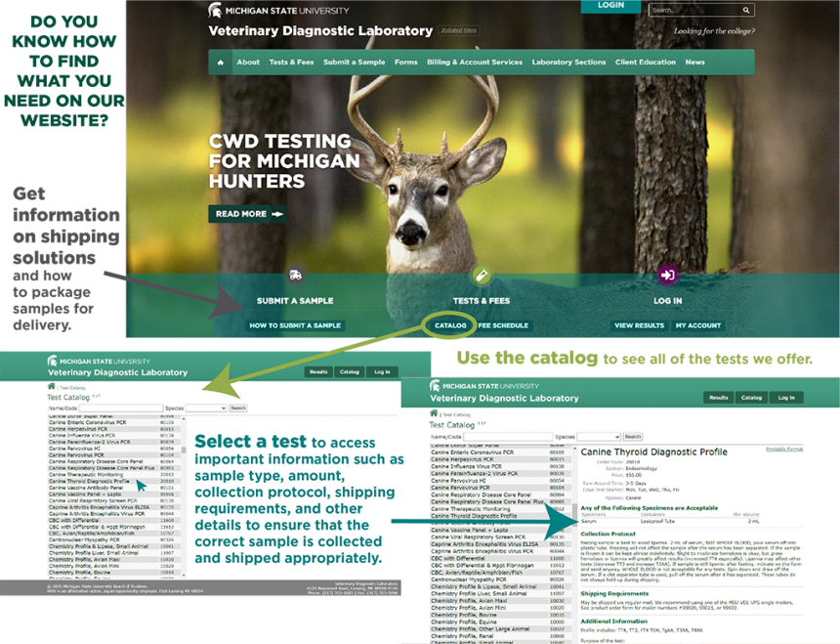Click the LOGIN button atop the homepage
The image size is (840, 644).
pyautogui.click(x=610, y=6)
